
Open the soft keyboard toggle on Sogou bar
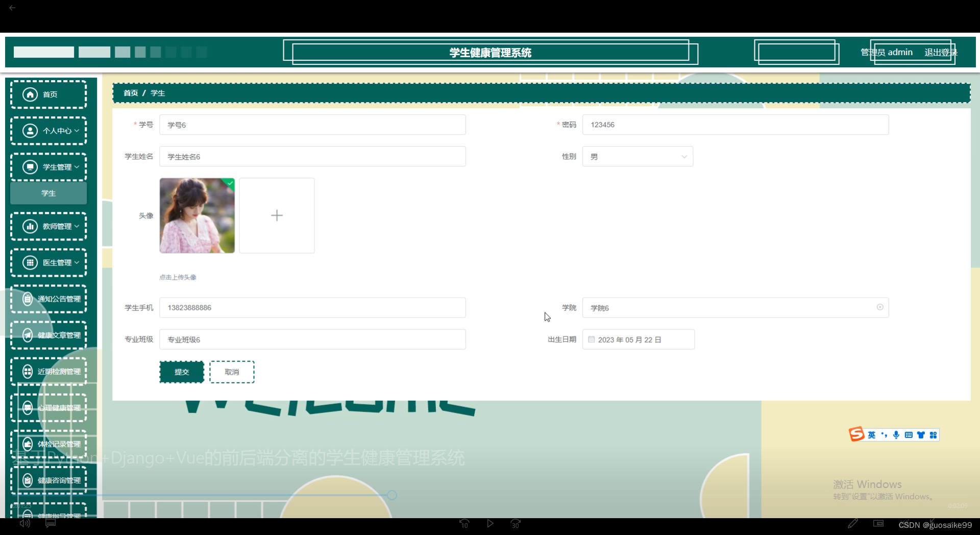click(909, 434)
